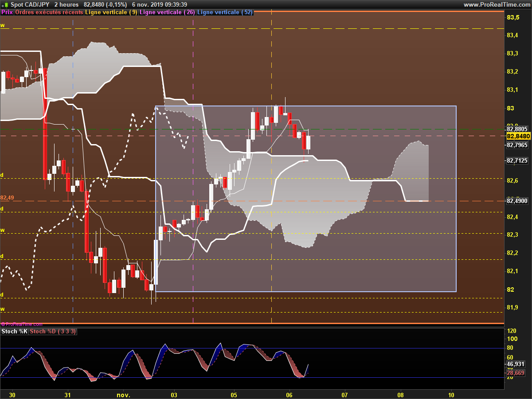
Task: Open the Prix indicator label
Action: (x=7, y=12)
